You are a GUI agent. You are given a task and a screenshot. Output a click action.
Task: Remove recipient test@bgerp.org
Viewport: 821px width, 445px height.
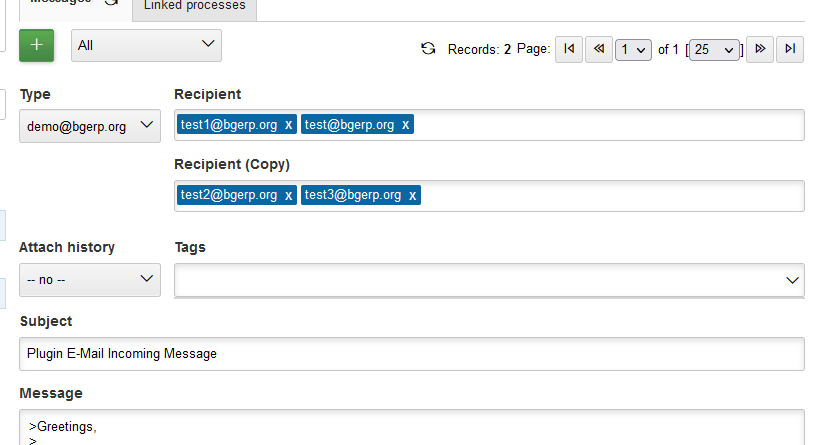tap(405, 125)
